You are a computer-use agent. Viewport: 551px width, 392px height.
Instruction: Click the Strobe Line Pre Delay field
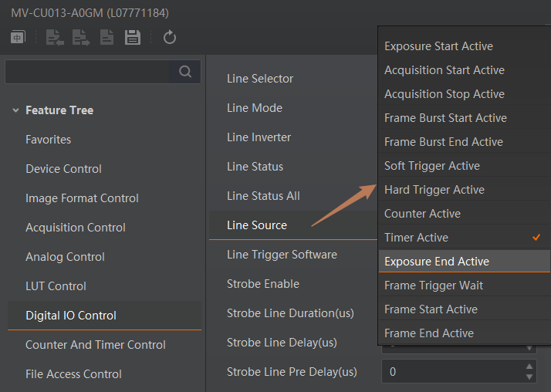coord(451,372)
